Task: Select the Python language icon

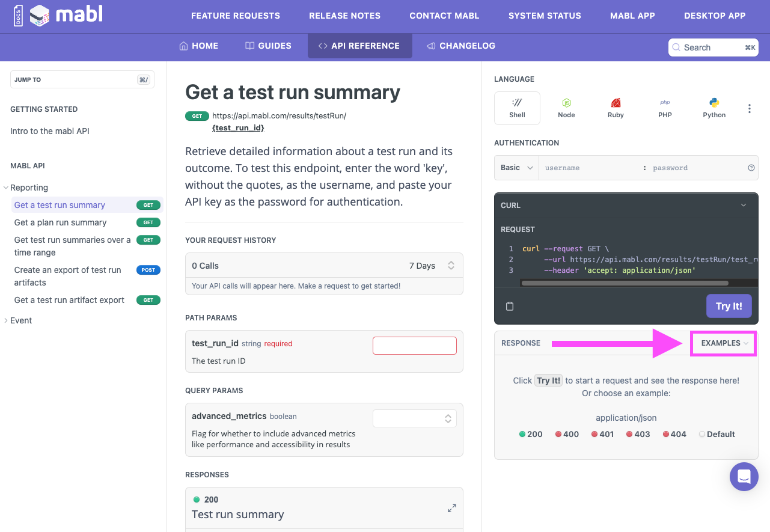Action: click(x=714, y=108)
